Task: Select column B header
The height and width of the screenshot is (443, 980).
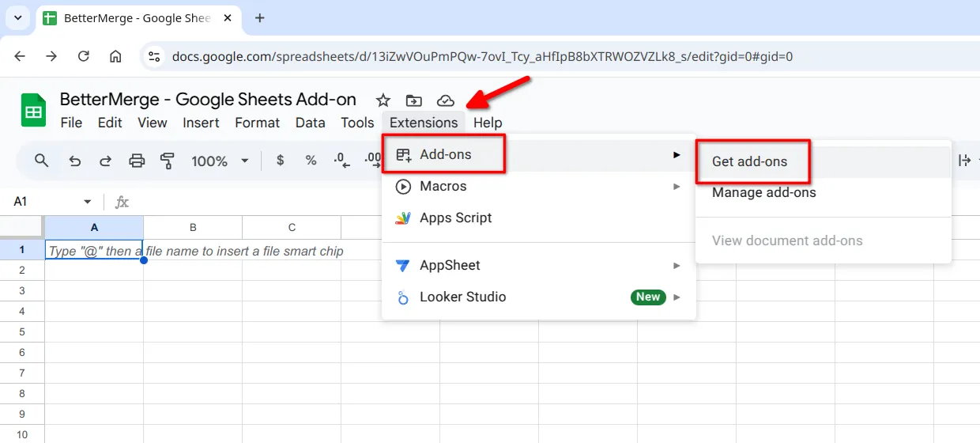Action: point(193,227)
